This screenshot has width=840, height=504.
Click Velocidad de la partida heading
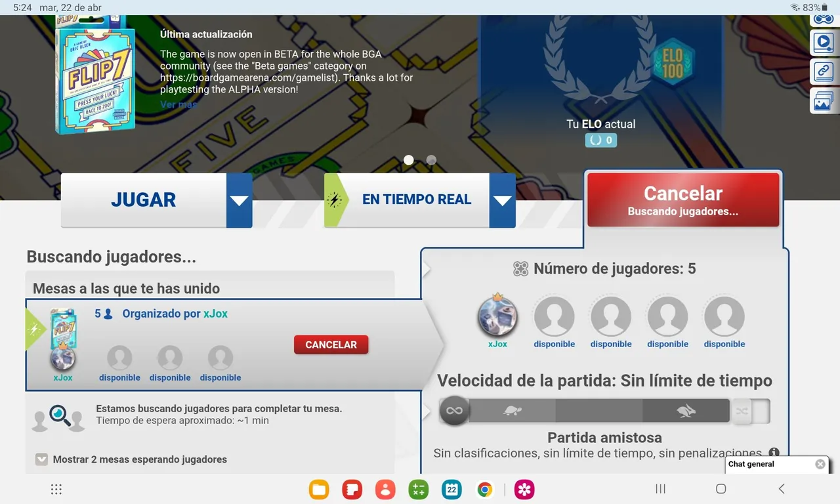[604, 381]
